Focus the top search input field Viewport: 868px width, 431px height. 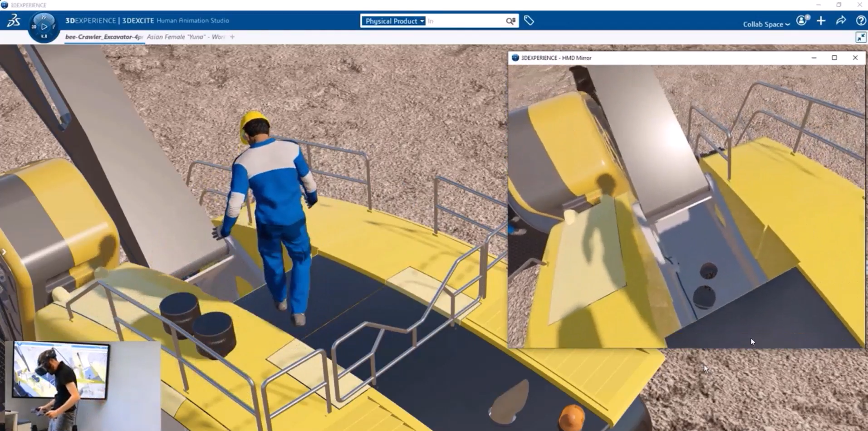(x=465, y=21)
